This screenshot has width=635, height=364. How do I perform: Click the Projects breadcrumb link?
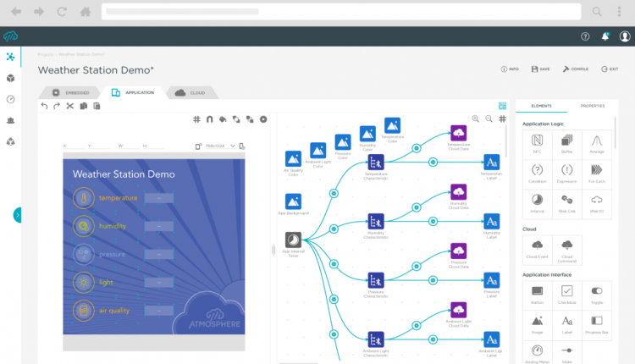click(46, 54)
